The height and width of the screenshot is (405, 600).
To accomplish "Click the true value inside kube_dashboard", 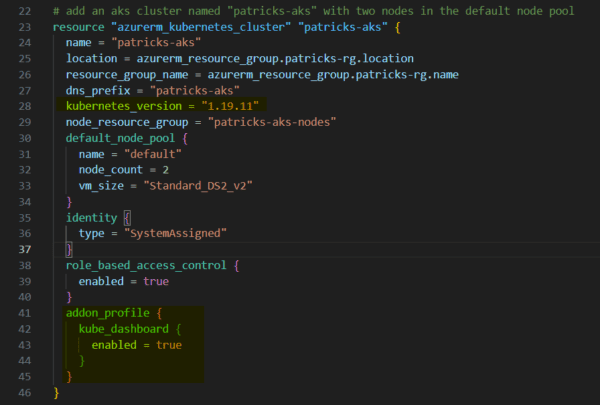I will click(168, 344).
